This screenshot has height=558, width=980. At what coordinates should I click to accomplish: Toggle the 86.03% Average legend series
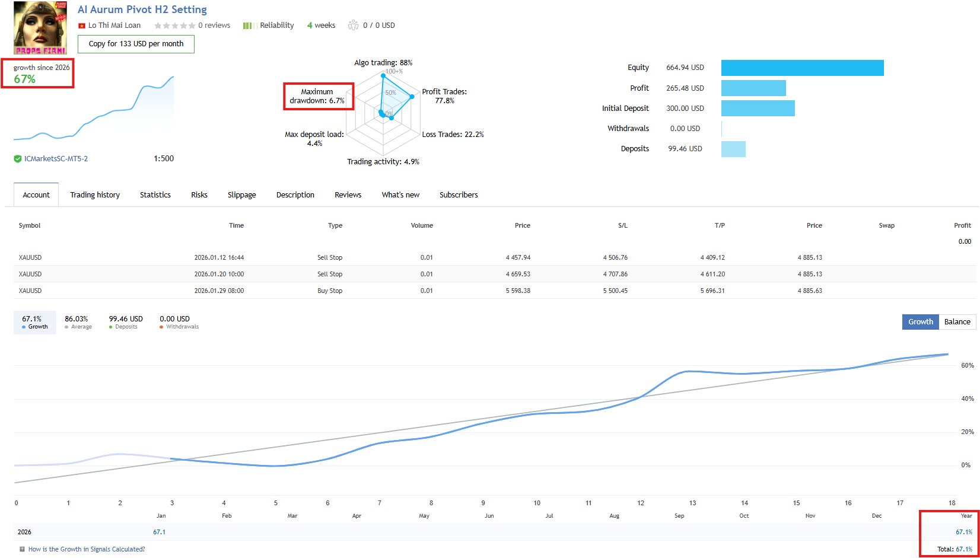pos(78,323)
